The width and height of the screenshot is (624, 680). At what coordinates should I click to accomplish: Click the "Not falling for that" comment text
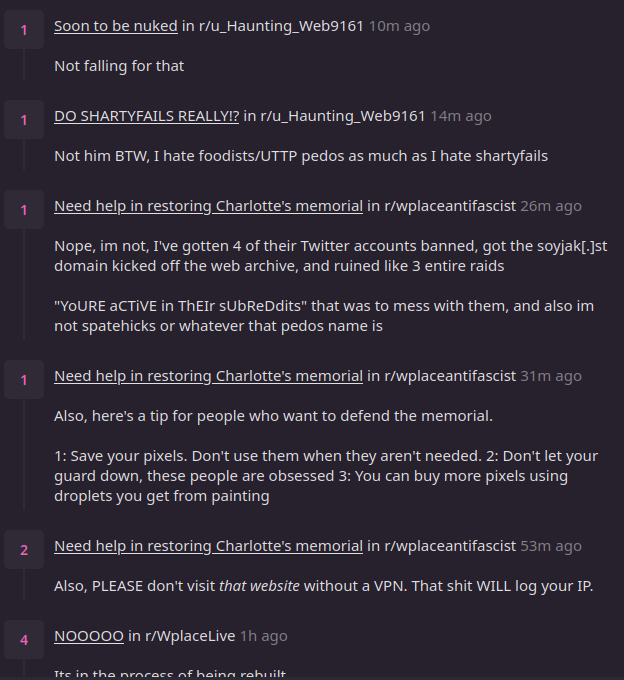119,66
